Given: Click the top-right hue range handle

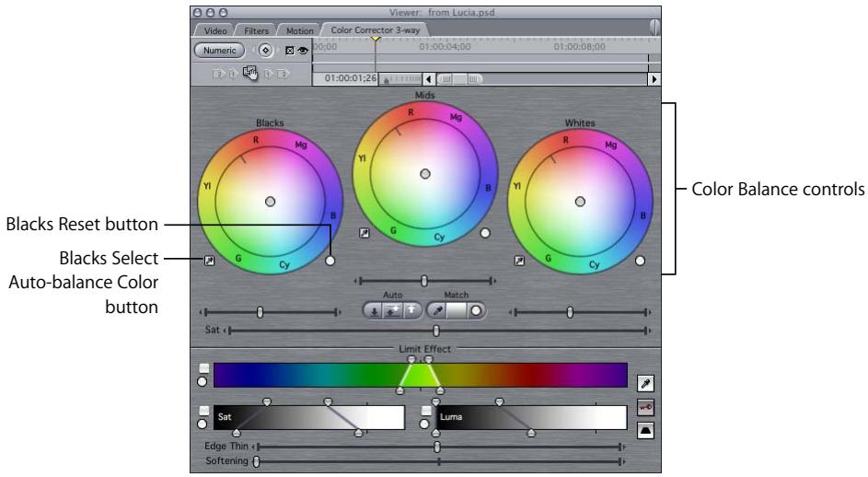Looking at the screenshot, I should [x=428, y=359].
